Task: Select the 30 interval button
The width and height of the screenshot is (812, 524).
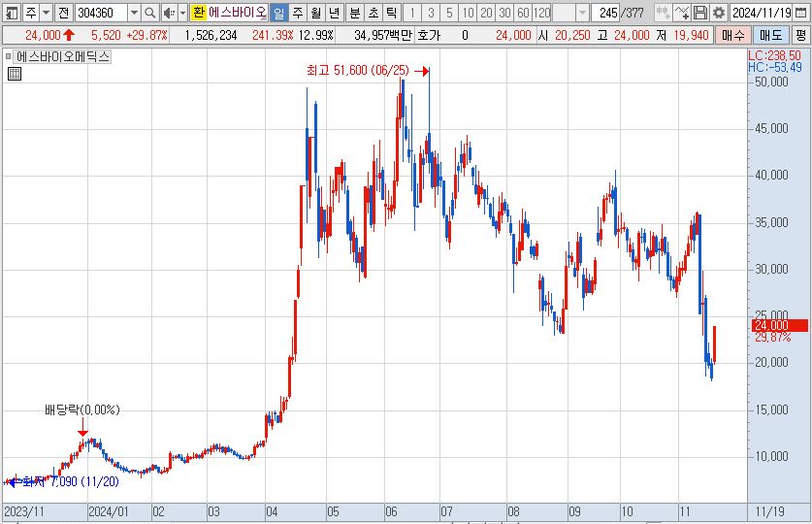Action: 504,13
